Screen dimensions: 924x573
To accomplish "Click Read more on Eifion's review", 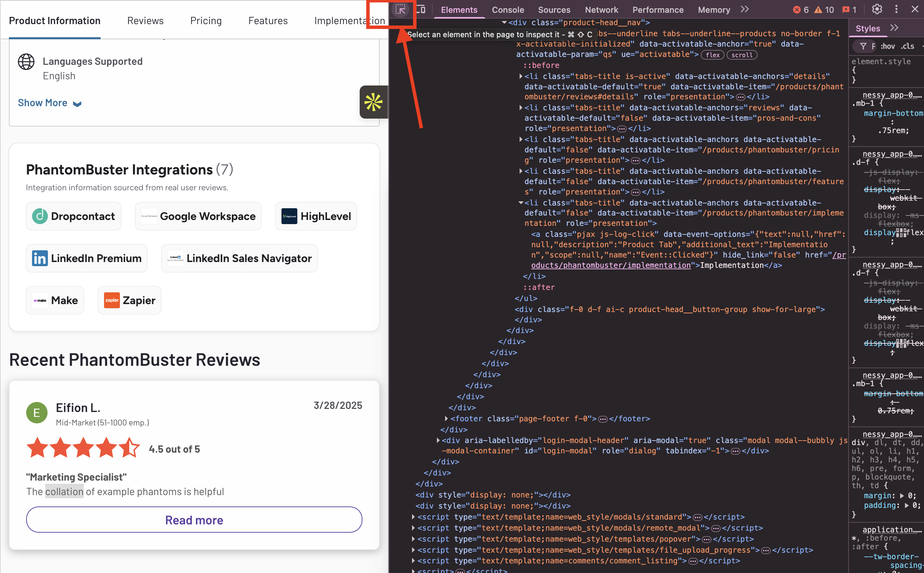I will [x=194, y=520].
